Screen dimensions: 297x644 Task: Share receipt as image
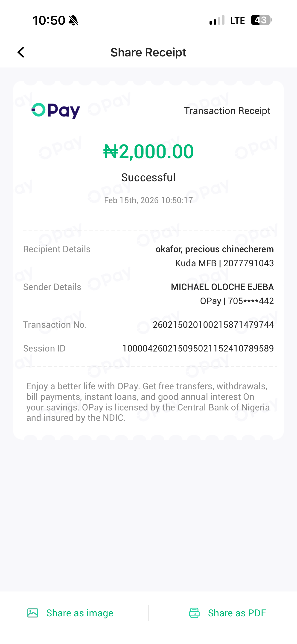(x=79, y=613)
